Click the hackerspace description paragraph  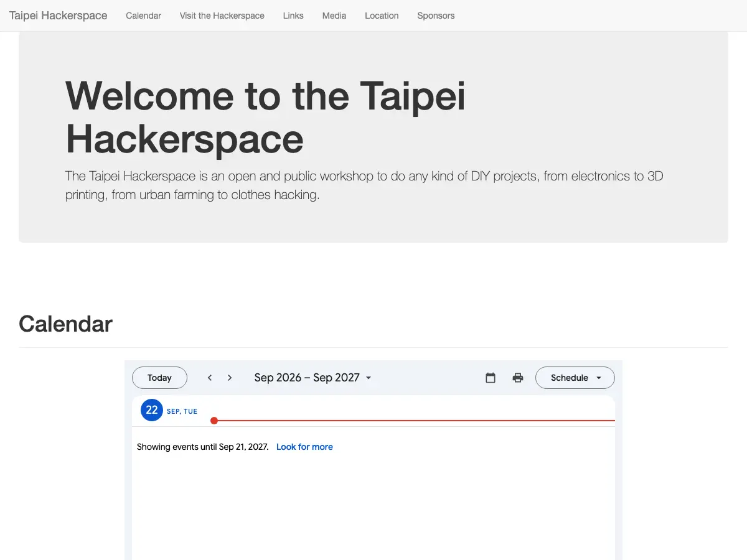[x=364, y=185]
